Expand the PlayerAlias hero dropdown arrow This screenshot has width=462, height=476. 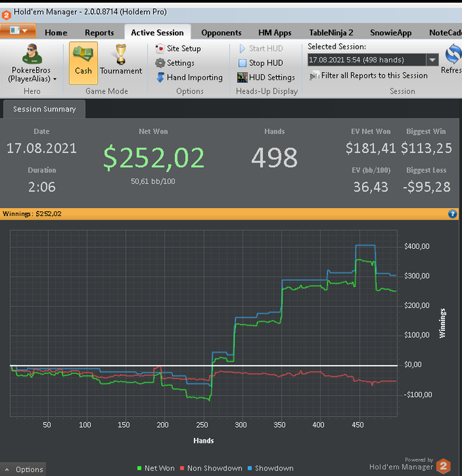[55, 80]
